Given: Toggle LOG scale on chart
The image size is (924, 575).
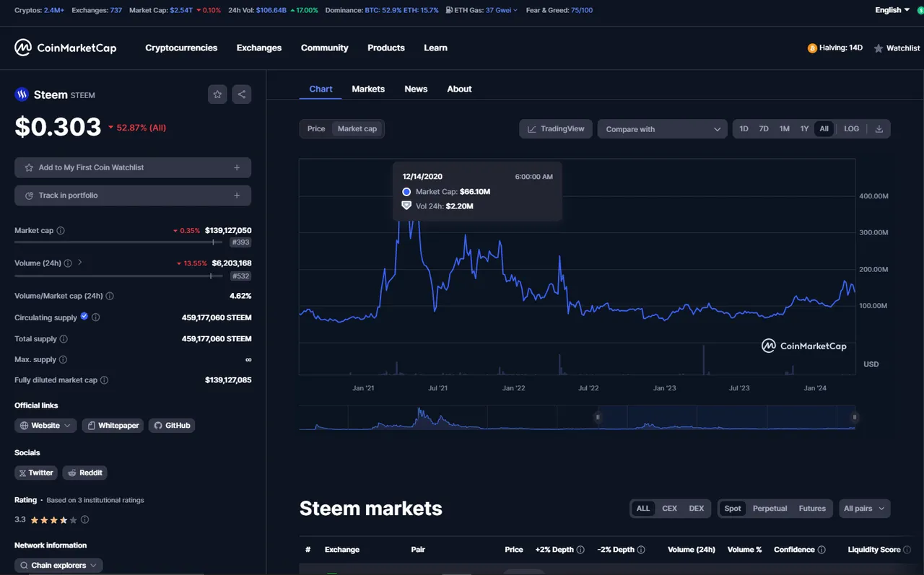Looking at the screenshot, I should (x=852, y=129).
